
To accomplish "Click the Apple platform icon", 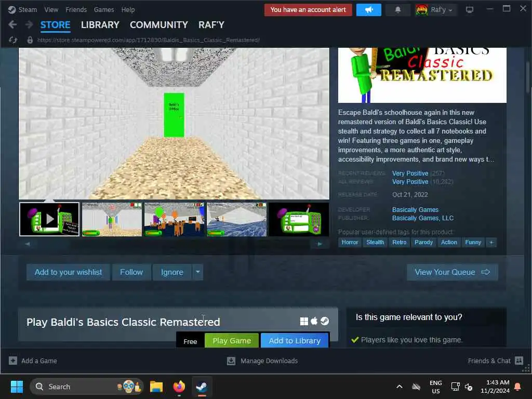I will pos(314,321).
